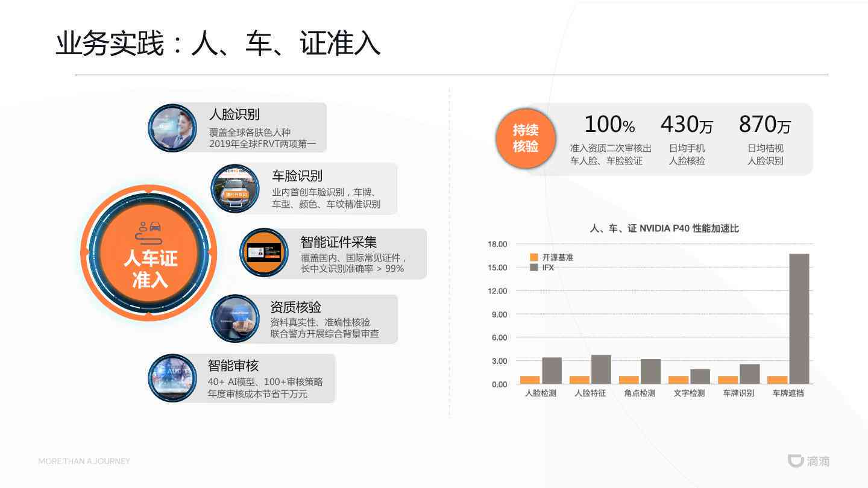The image size is (868, 488).
Task: Click the MORE THAN A JOURNEY footer text
Action: pos(84,461)
